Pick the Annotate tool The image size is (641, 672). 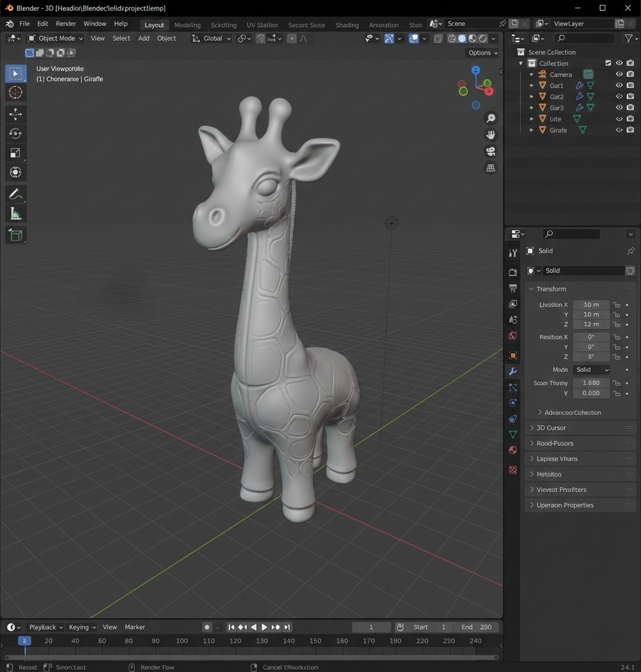click(15, 194)
